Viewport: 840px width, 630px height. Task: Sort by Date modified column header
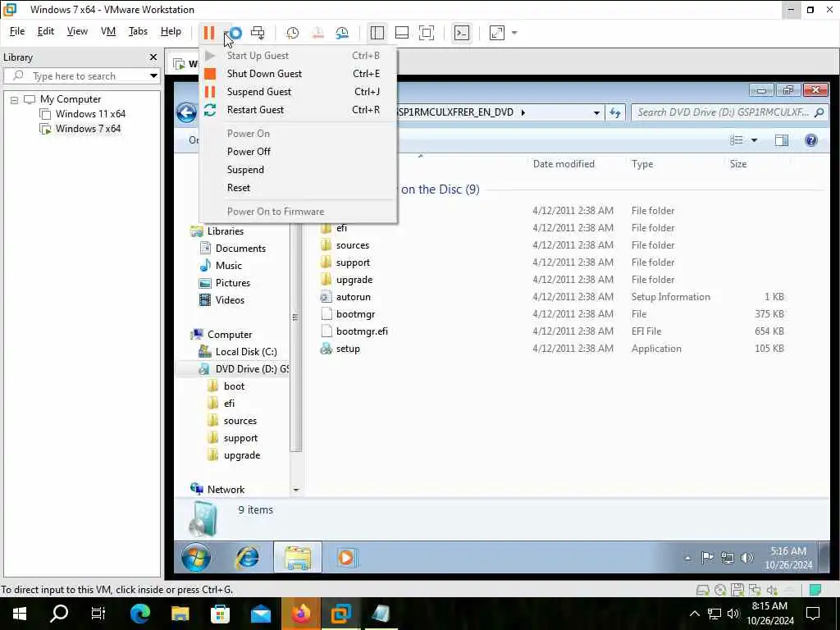[564, 164]
